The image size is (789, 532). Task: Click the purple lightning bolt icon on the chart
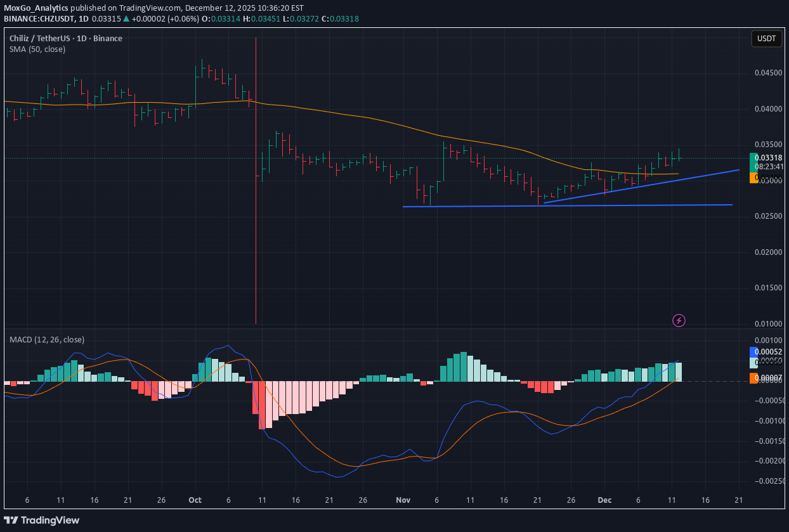pyautogui.click(x=679, y=321)
